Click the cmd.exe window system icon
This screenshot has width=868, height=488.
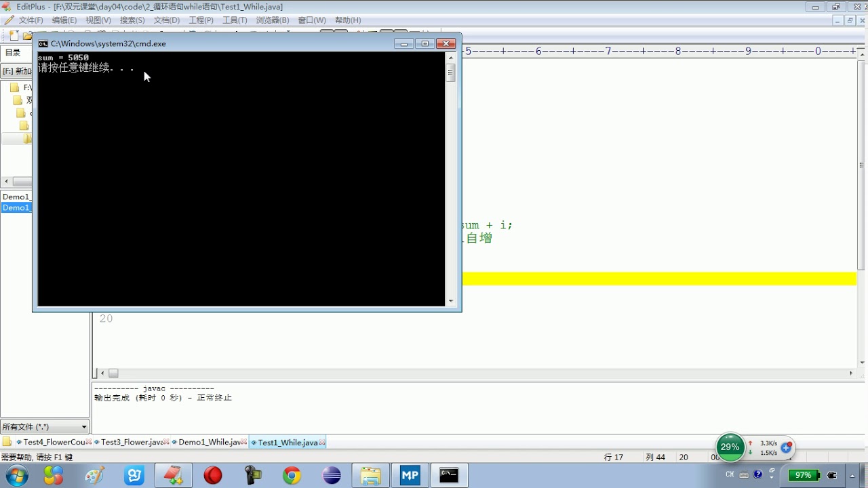43,43
